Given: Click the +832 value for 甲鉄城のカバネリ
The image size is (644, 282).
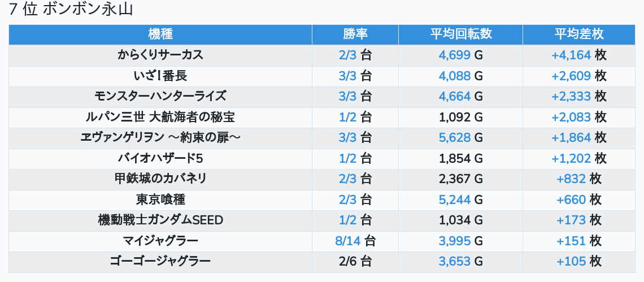Looking at the screenshot, I should click(x=571, y=179).
